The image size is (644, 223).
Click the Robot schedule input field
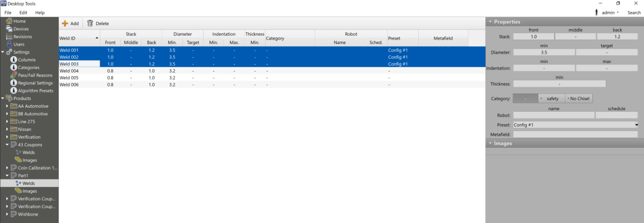[x=616, y=115]
